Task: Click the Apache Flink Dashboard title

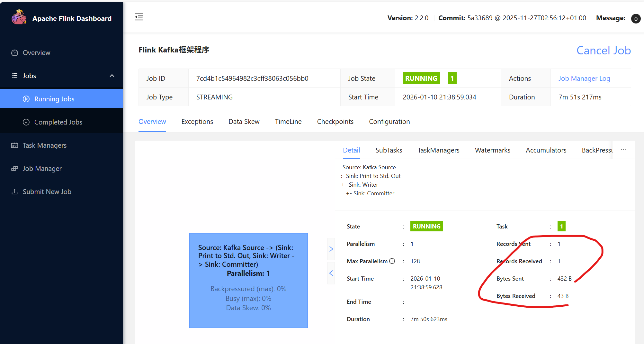Action: (x=72, y=19)
